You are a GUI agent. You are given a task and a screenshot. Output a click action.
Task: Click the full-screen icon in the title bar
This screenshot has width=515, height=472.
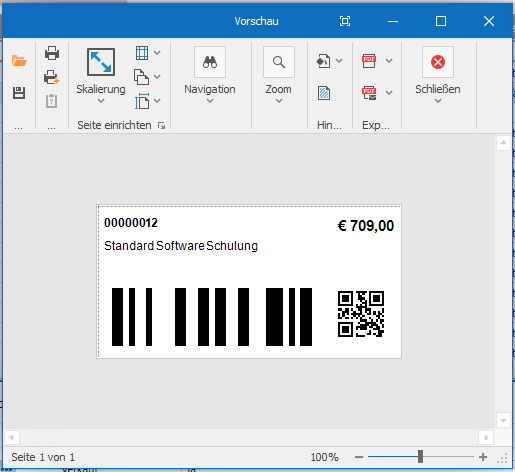click(x=345, y=21)
